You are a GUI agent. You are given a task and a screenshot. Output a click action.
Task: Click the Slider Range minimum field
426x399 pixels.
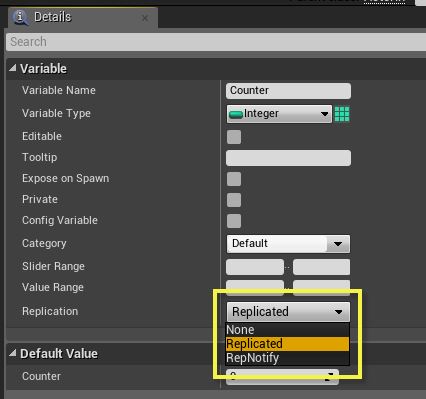255,267
